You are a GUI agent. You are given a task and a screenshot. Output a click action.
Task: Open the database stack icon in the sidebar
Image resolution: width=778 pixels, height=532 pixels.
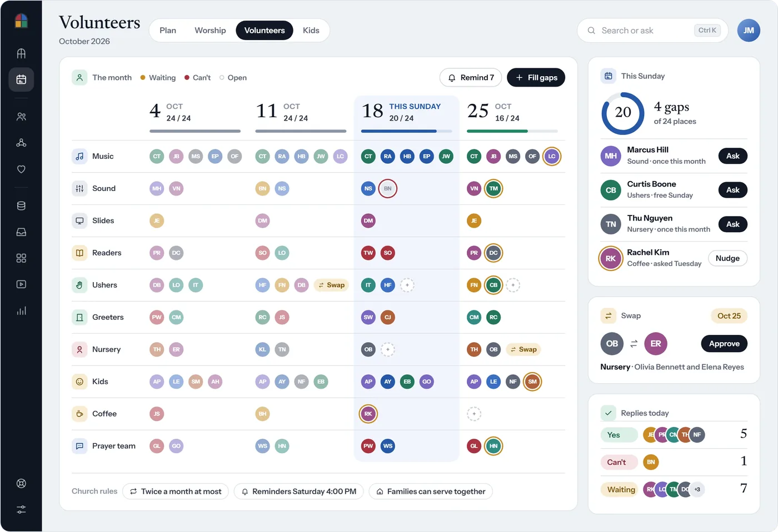coord(21,205)
